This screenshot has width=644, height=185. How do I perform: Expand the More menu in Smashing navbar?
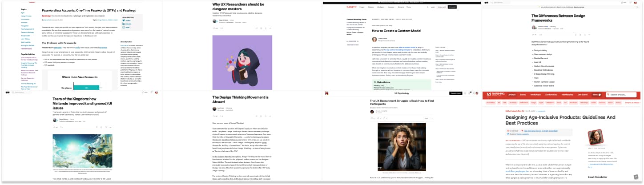click(596, 95)
